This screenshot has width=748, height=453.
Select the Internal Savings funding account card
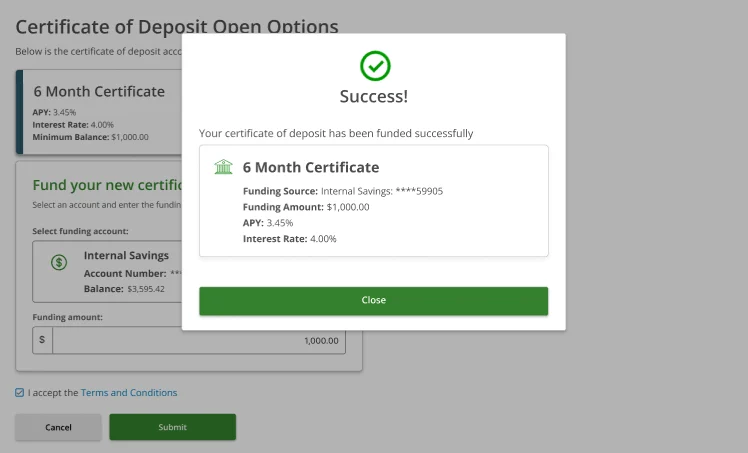point(107,272)
